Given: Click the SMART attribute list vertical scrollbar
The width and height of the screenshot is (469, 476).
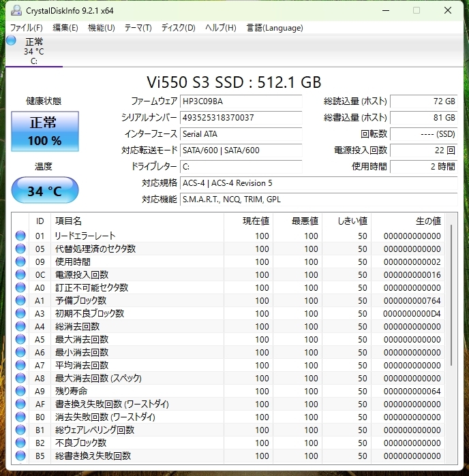Looking at the screenshot, I should (x=451, y=295).
